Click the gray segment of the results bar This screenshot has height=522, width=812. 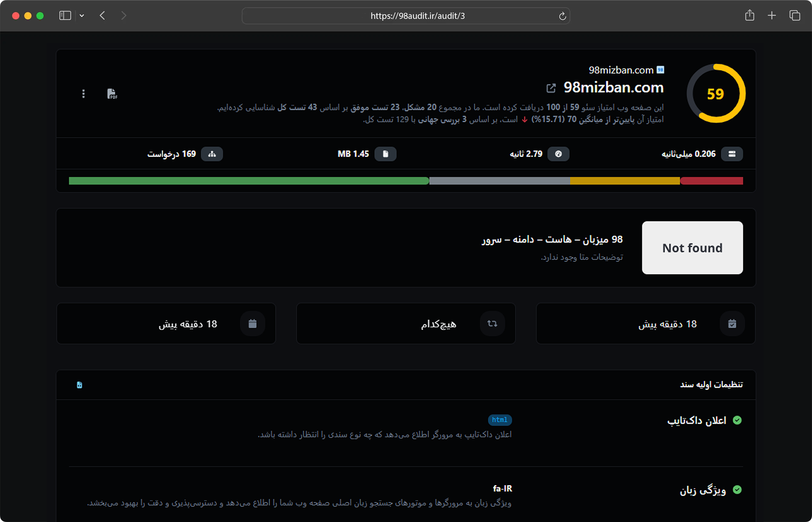500,181
